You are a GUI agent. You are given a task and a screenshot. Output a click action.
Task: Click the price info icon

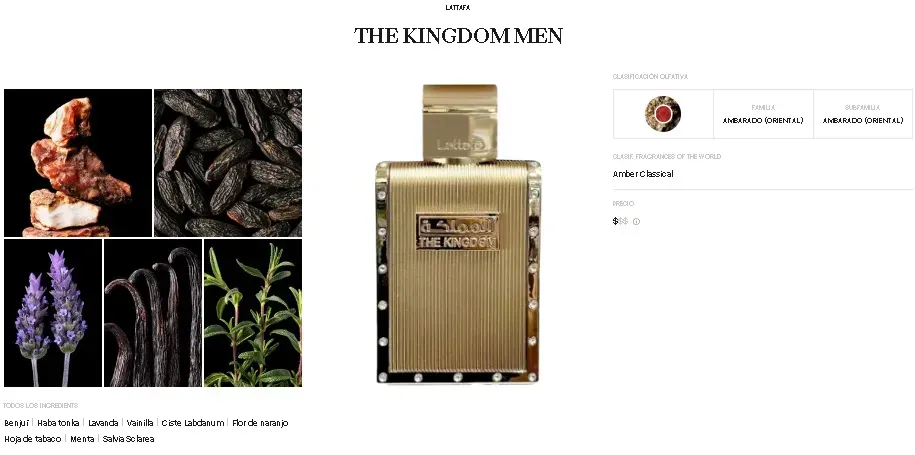click(x=636, y=222)
